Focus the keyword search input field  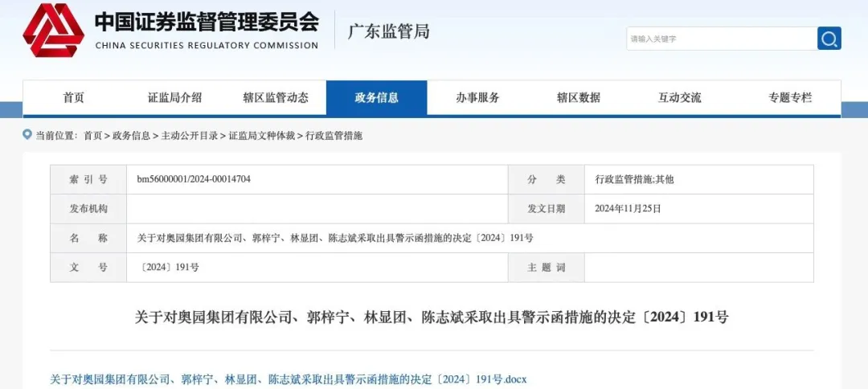(x=721, y=39)
